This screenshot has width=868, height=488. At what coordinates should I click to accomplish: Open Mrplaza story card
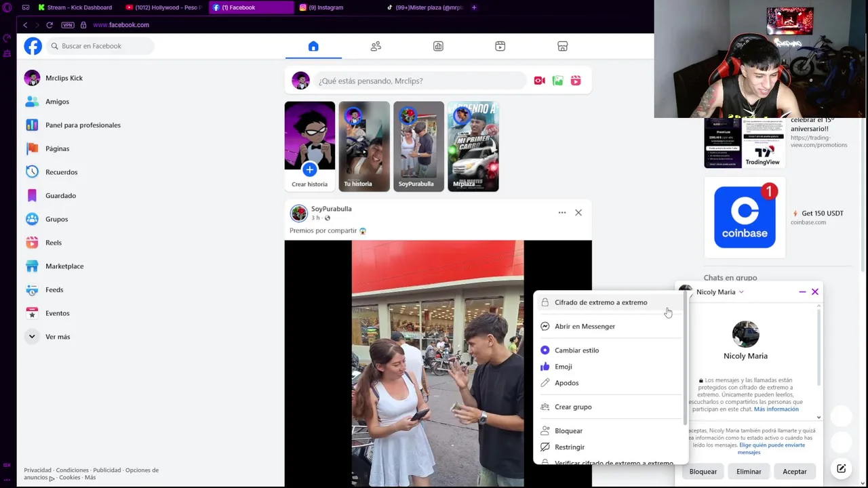473,146
